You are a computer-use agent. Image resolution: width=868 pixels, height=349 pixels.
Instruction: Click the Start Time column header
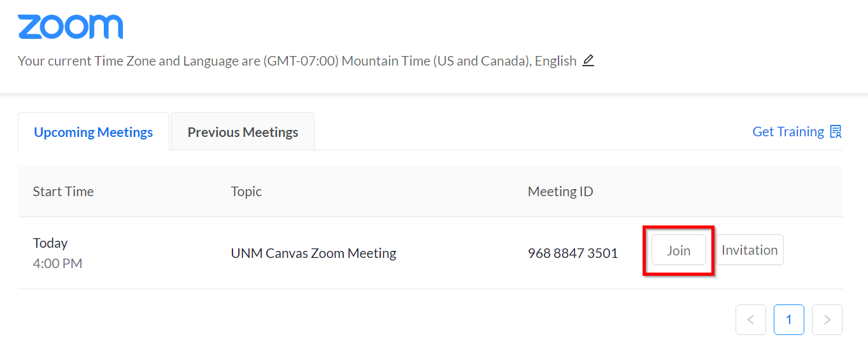point(63,192)
